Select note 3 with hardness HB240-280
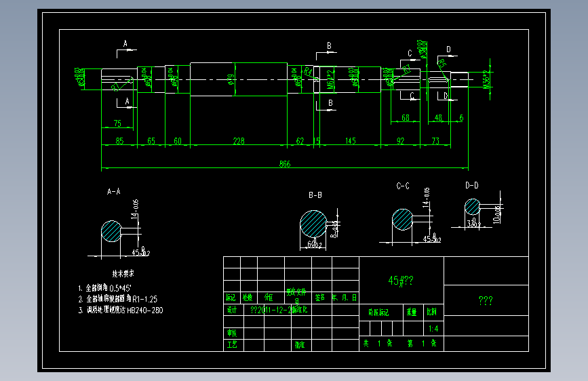The image size is (588, 381). click(121, 310)
